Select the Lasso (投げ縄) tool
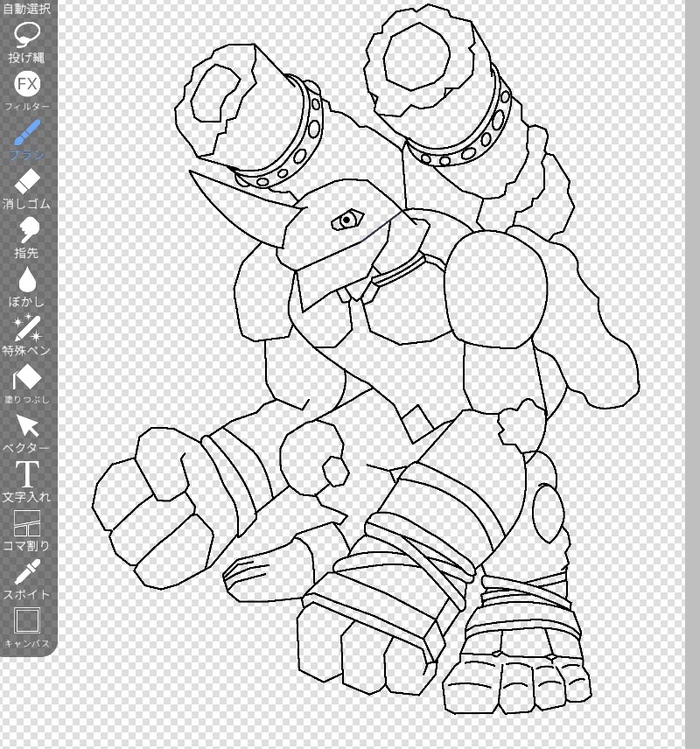Image resolution: width=700 pixels, height=749 pixels. (27, 41)
